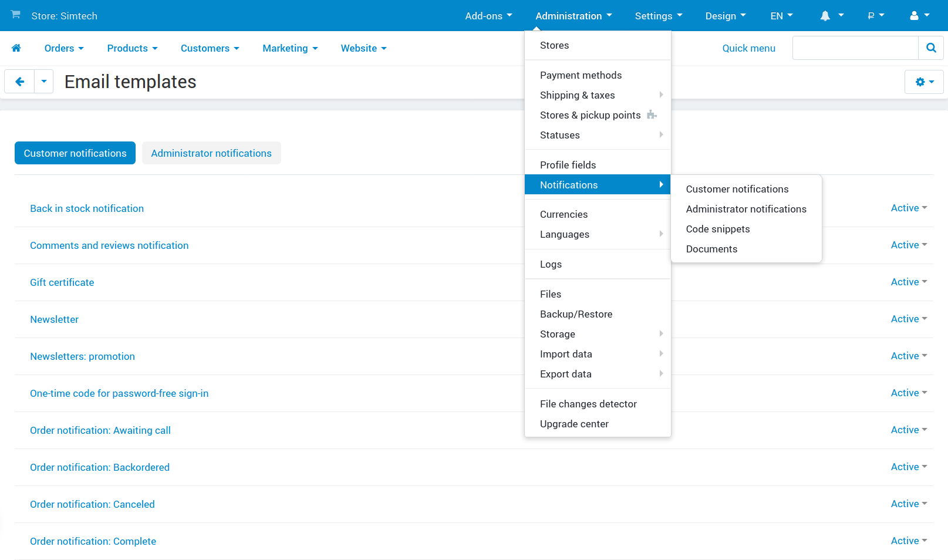
Task: Click the Quick menu link
Action: click(748, 48)
